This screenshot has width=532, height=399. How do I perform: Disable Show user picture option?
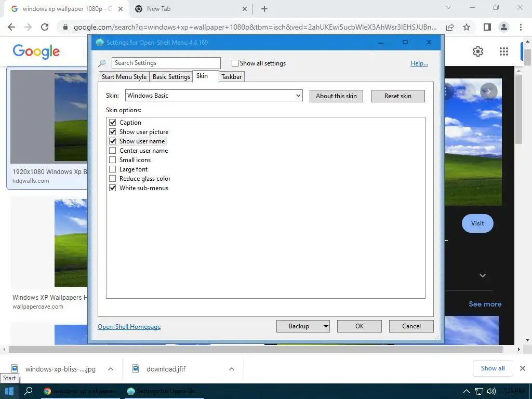tap(112, 131)
